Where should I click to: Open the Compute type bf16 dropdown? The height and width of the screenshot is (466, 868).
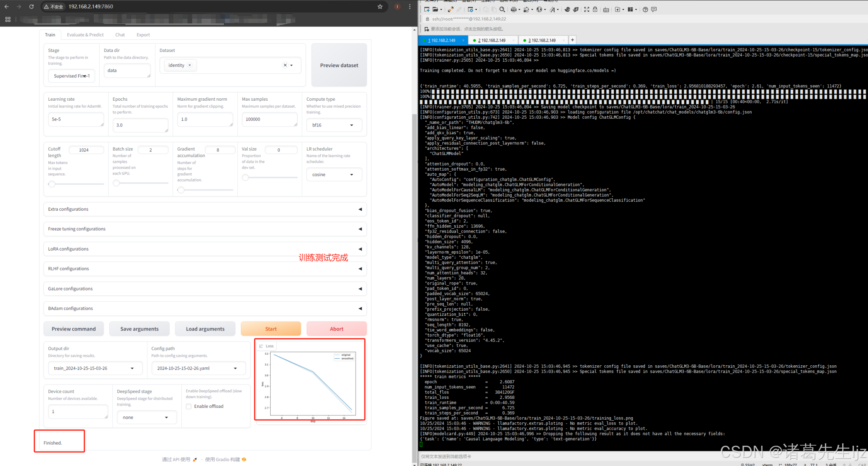334,125
